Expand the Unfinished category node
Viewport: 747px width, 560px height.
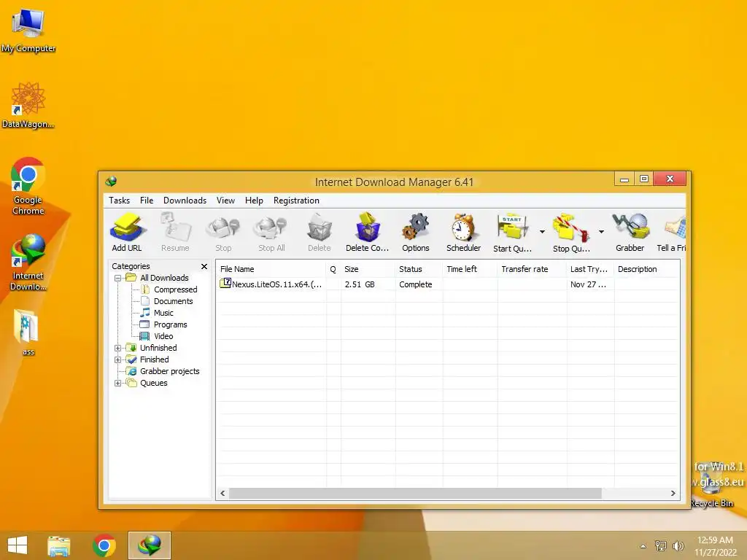tap(117, 348)
